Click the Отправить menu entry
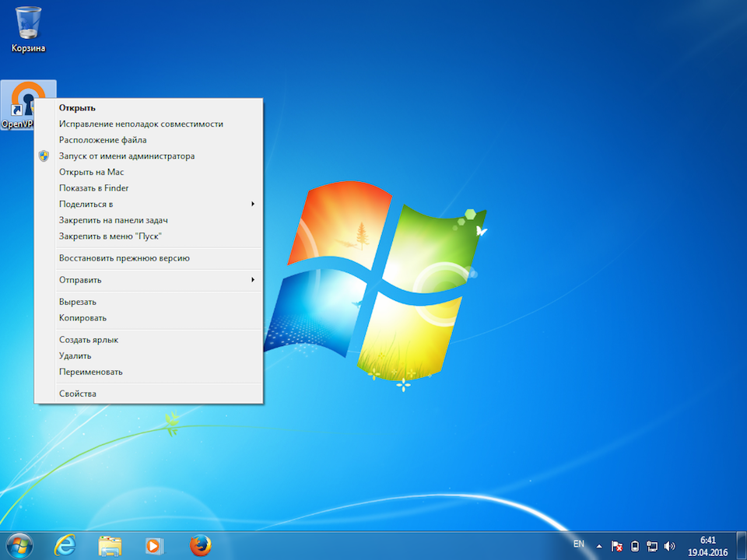The image size is (747, 560). coord(149,280)
